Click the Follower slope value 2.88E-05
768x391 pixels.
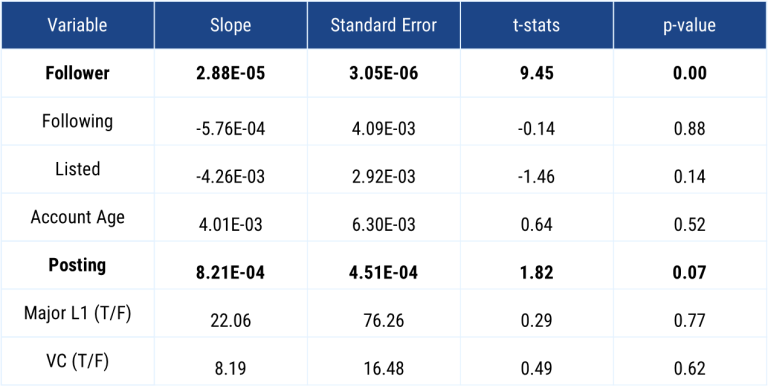click(x=231, y=73)
